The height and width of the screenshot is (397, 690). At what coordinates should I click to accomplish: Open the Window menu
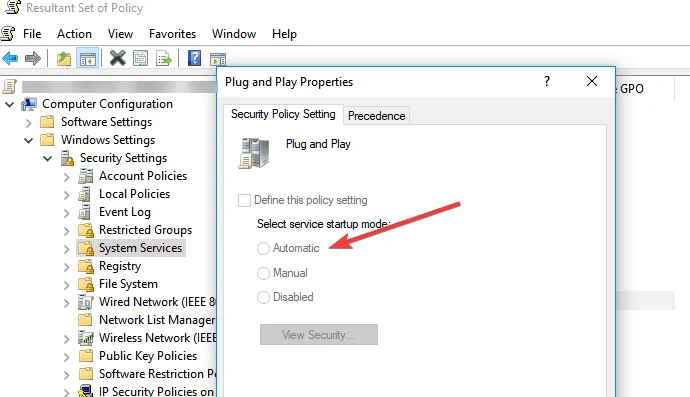click(x=234, y=34)
